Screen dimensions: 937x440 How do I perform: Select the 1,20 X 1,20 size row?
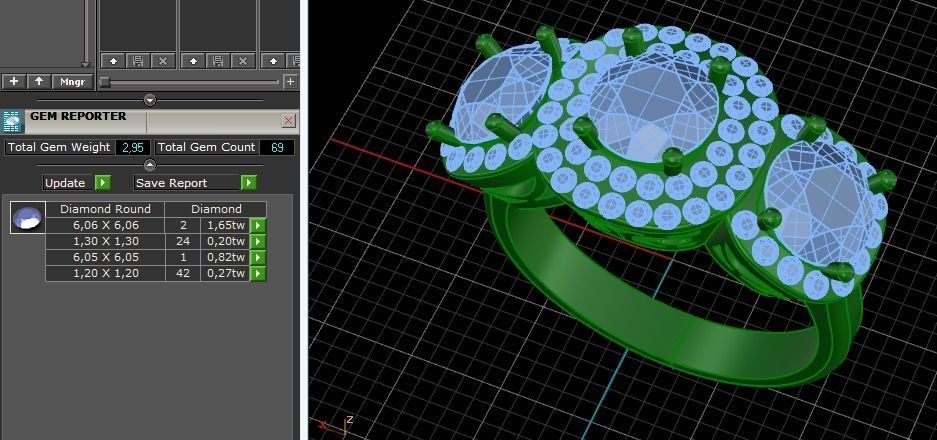coord(106,274)
